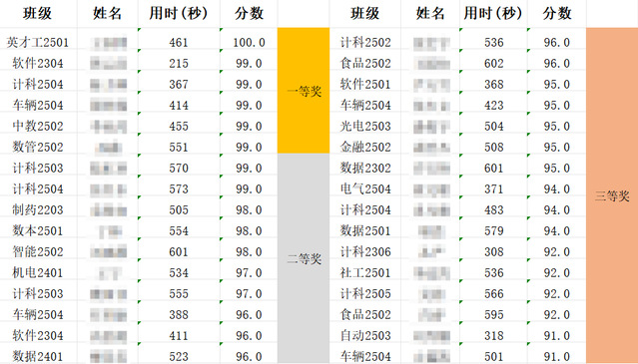The width and height of the screenshot is (638, 364).
Task: Select the cell containing 英才工2501
Action: (x=38, y=42)
